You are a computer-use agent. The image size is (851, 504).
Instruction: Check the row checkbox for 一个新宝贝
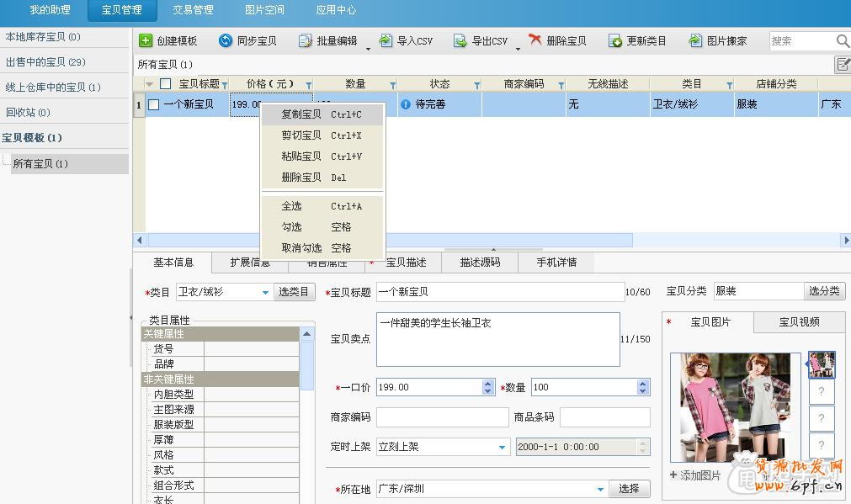pyautogui.click(x=154, y=104)
